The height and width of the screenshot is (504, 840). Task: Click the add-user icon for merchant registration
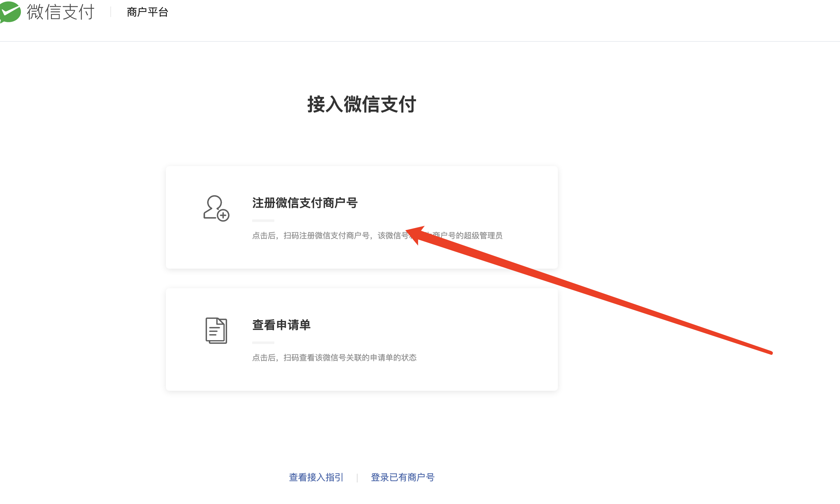coord(217,208)
